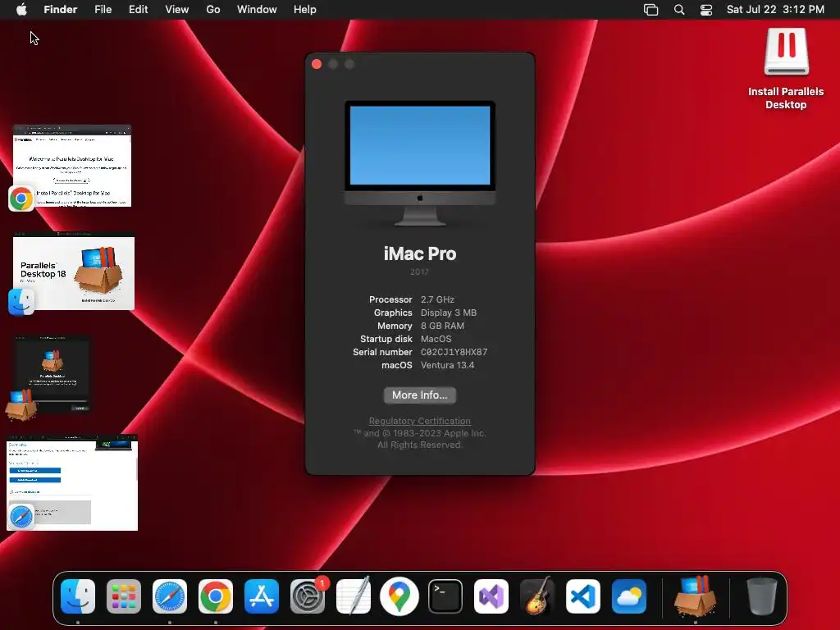
Task: Open Google Maps in the Dock
Action: [x=399, y=596]
